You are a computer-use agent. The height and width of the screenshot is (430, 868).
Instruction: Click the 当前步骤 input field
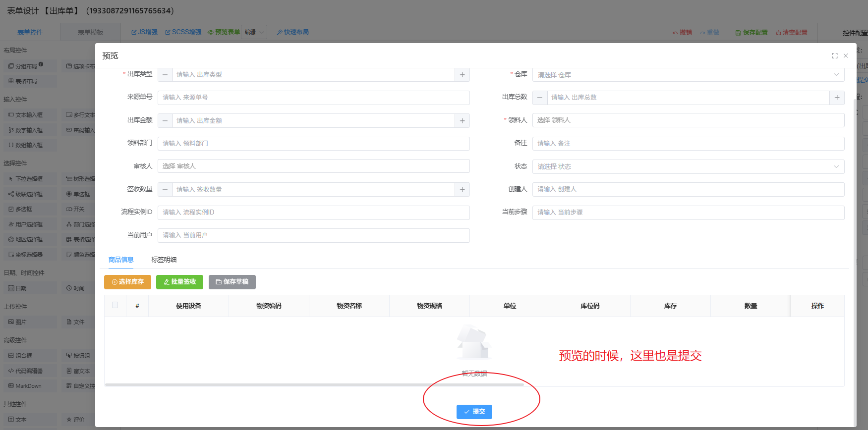click(x=688, y=213)
